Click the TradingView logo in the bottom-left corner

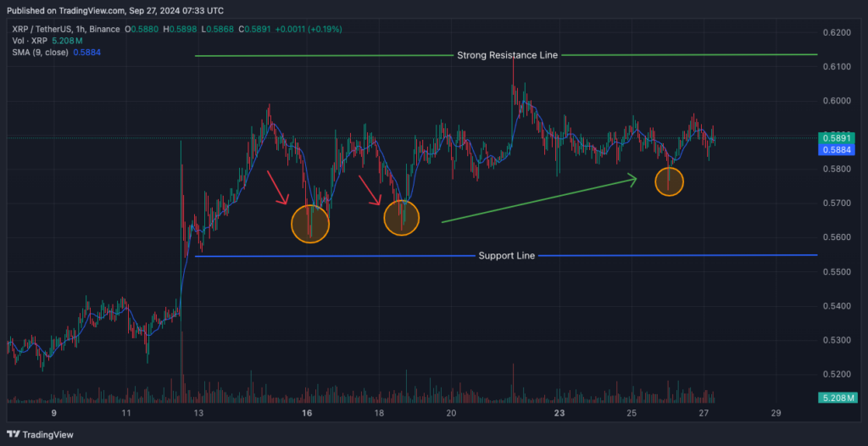(x=41, y=434)
